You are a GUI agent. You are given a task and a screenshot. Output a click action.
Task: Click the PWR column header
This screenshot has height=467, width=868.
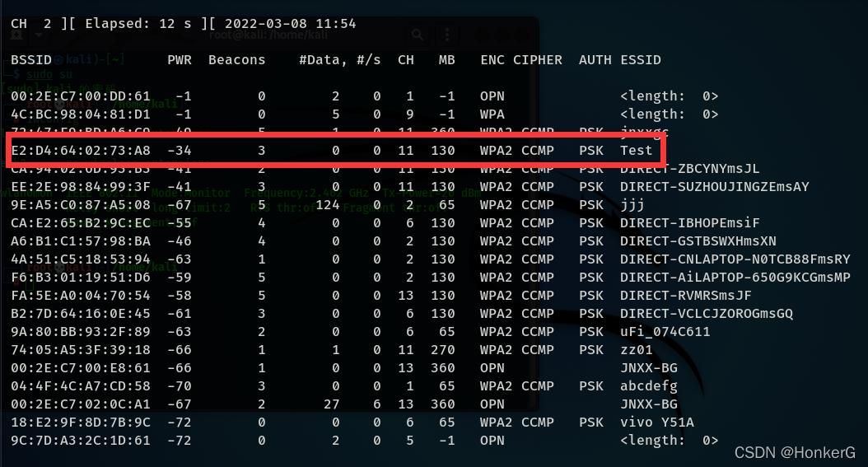click(180, 60)
